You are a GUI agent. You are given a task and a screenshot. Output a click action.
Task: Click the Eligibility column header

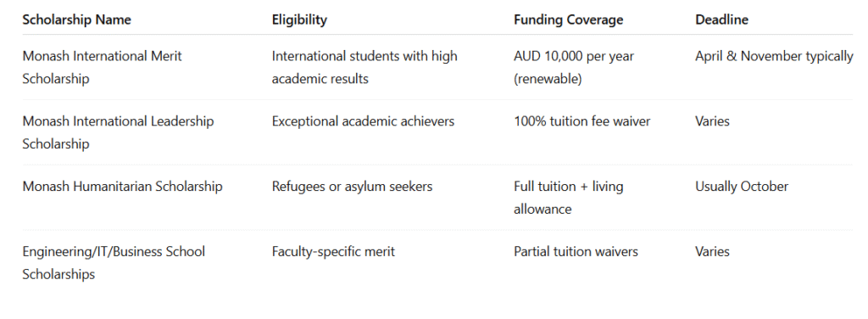299,20
